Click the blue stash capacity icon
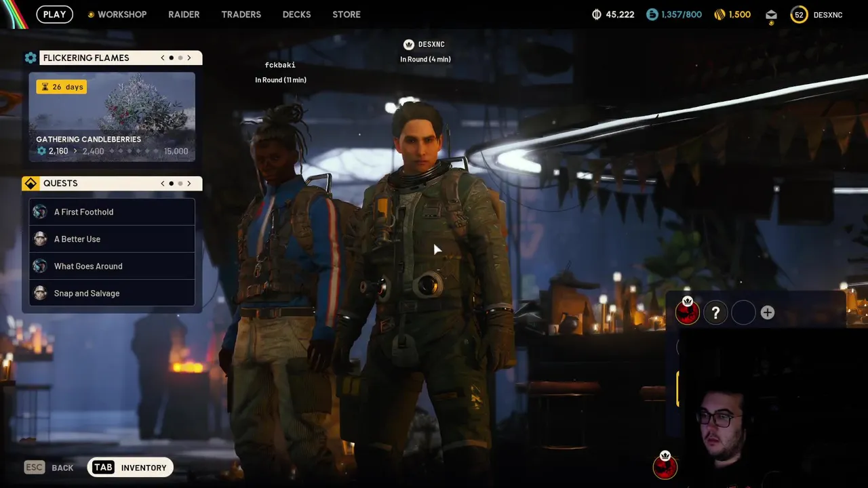Viewport: 868px width, 488px height. [x=652, y=14]
